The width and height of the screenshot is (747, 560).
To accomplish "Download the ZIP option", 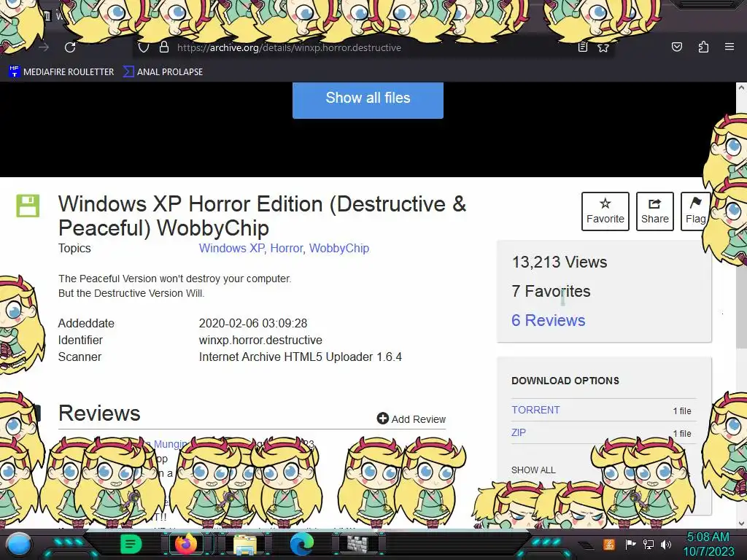I will click(519, 433).
